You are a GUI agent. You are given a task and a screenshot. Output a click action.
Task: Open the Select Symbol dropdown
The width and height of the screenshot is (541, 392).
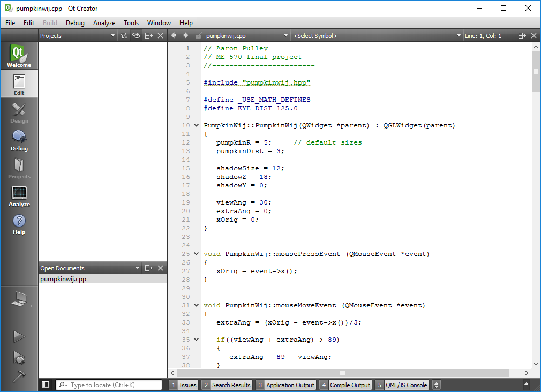click(377, 35)
